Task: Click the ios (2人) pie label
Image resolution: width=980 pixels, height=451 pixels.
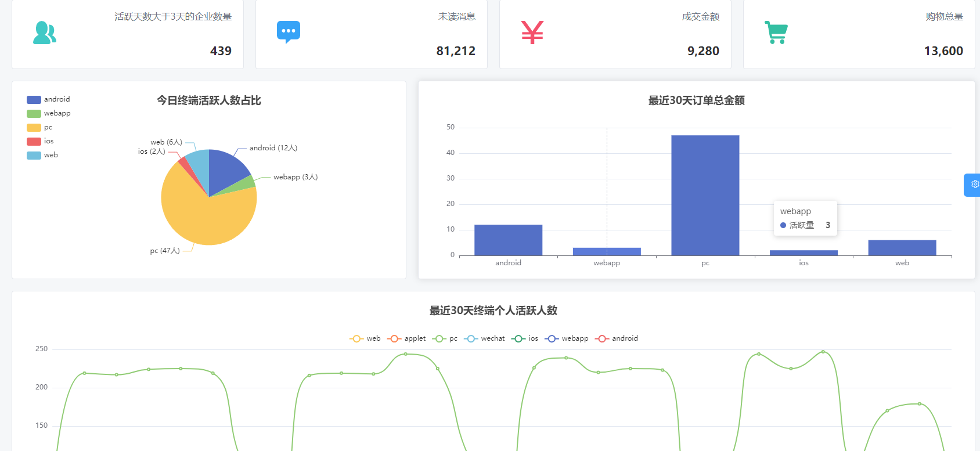Action: pos(152,151)
